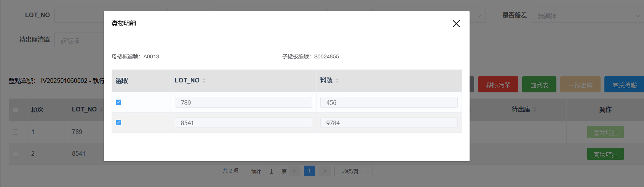The width and height of the screenshot is (644, 187).
Task: Uncheck the 選取 checkbox for LOT_NO 8541
Action: 118,123
